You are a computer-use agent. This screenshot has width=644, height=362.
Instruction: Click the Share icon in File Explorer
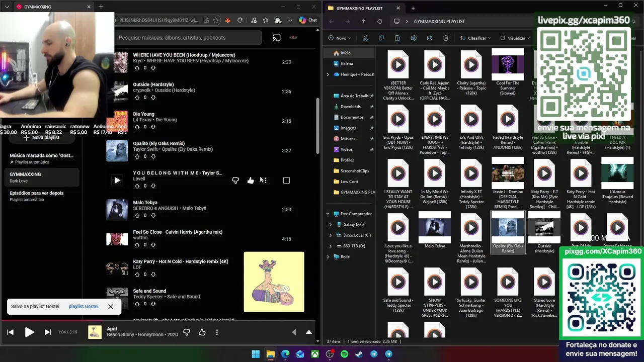pyautogui.click(x=429, y=38)
